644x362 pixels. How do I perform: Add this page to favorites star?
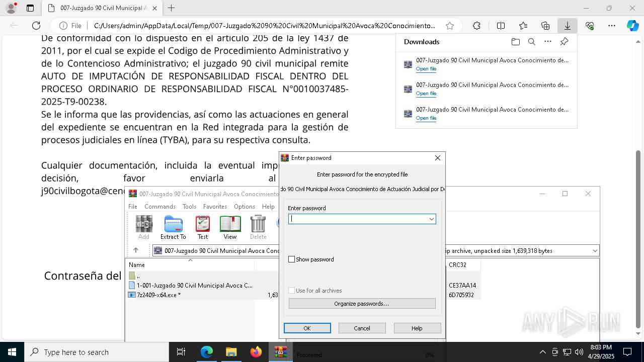pyautogui.click(x=450, y=26)
